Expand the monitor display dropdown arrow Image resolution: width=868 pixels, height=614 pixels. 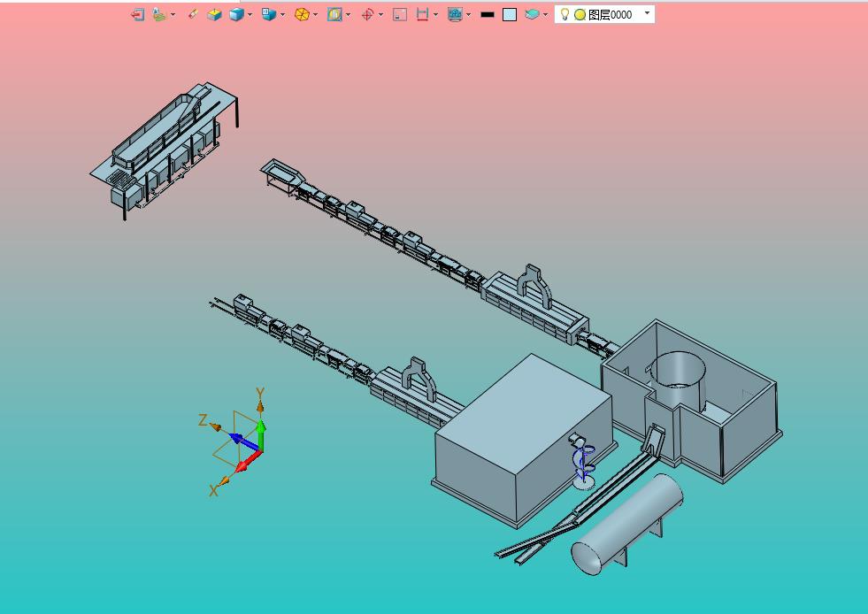point(469,15)
